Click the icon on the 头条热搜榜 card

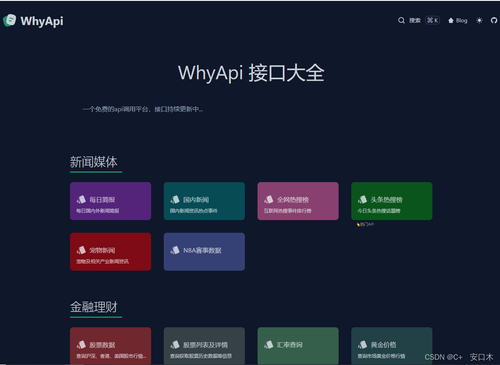362,199
